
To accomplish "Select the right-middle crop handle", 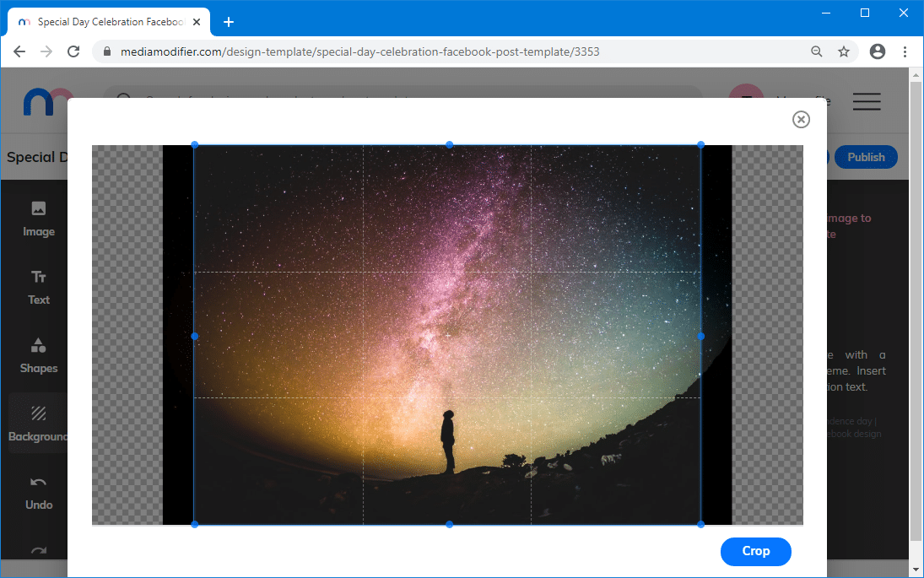I will 700,336.
